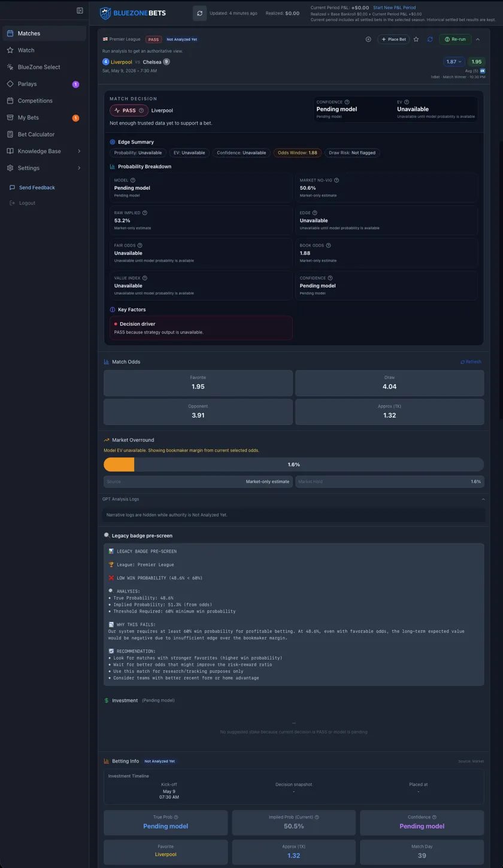Viewport: 503px width, 868px height.
Task: Click the PASS match decision pill
Action: tap(129, 110)
